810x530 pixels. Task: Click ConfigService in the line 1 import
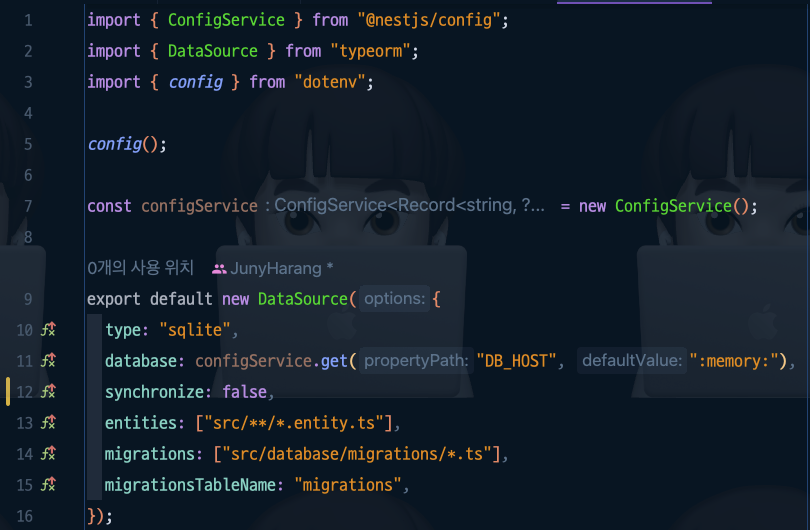tap(226, 20)
